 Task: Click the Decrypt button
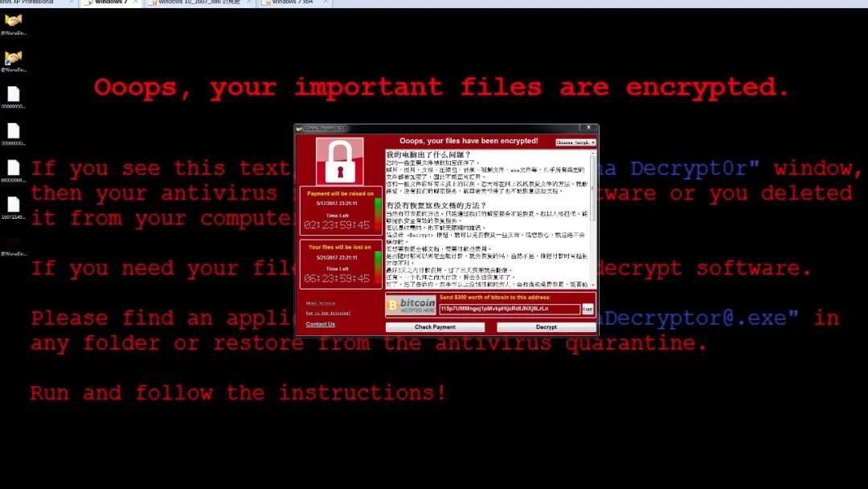pos(547,327)
